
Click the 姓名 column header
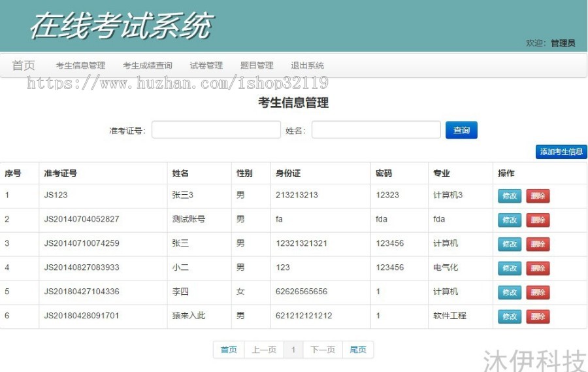coord(180,173)
